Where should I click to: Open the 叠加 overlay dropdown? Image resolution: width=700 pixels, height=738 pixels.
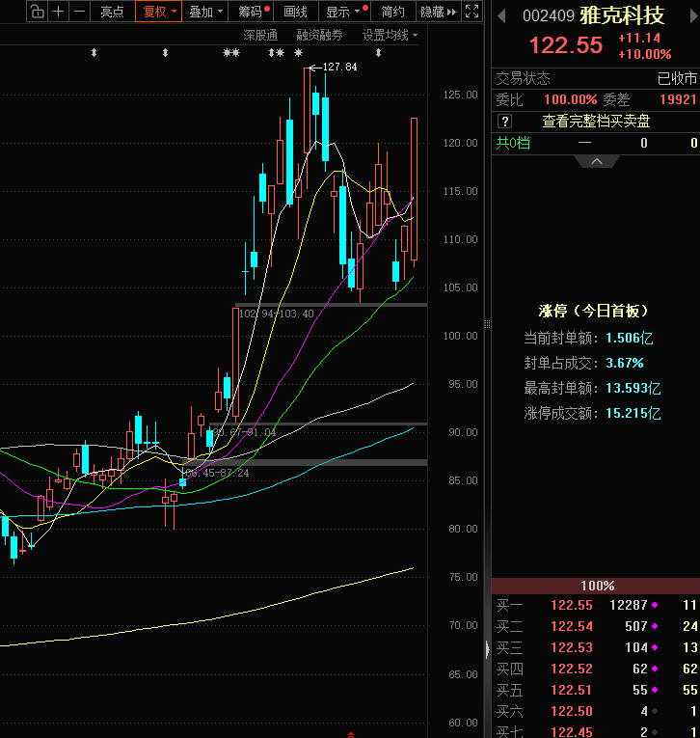coord(205,12)
